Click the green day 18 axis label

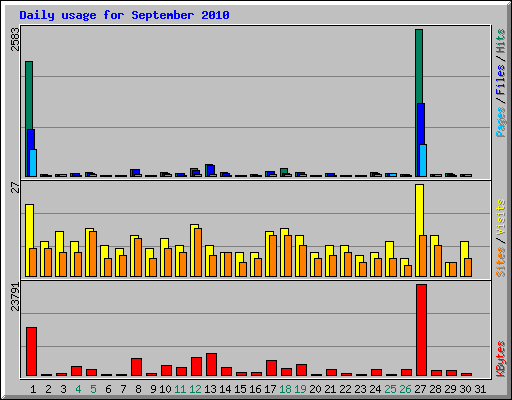pyautogui.click(x=285, y=389)
